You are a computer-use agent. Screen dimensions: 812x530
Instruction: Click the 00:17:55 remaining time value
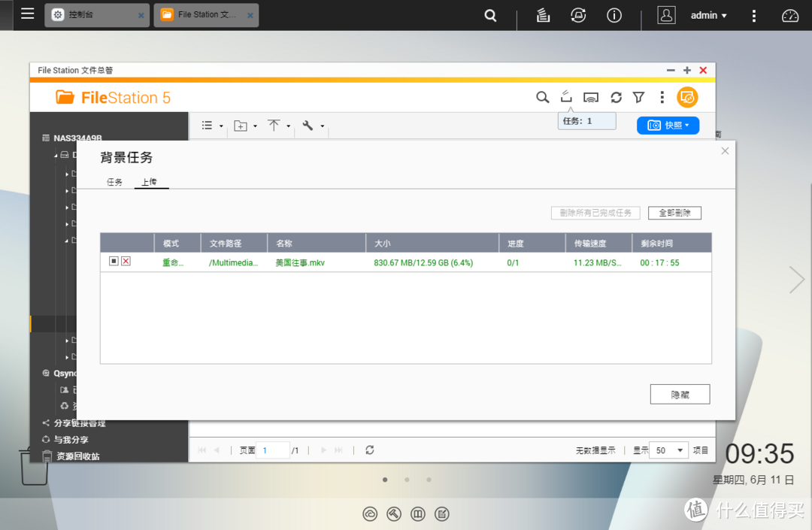[x=659, y=262]
